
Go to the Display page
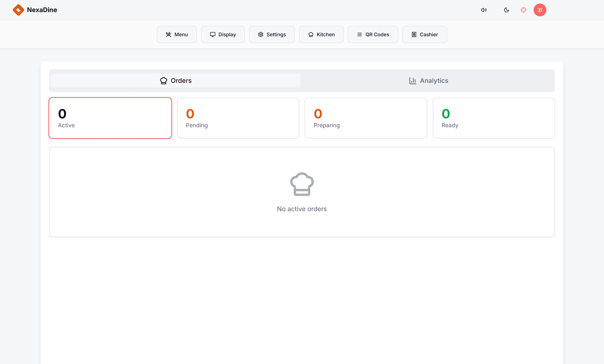click(223, 34)
